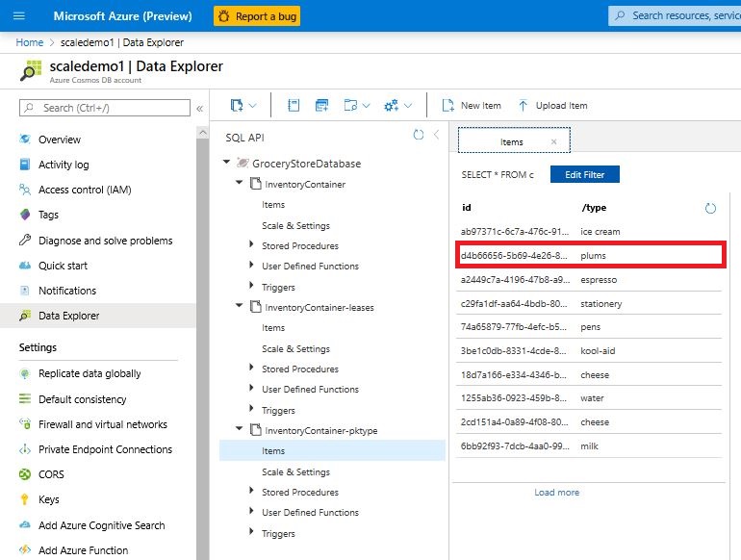This screenshot has height=560, width=741.
Task: Open Access control (IAM)
Action: [85, 190]
